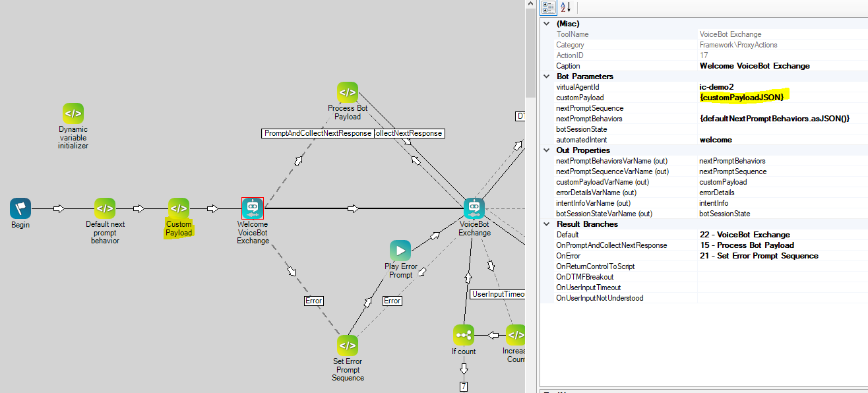Collapse the Bot Parameters section
The image size is (868, 393).
pos(545,76)
